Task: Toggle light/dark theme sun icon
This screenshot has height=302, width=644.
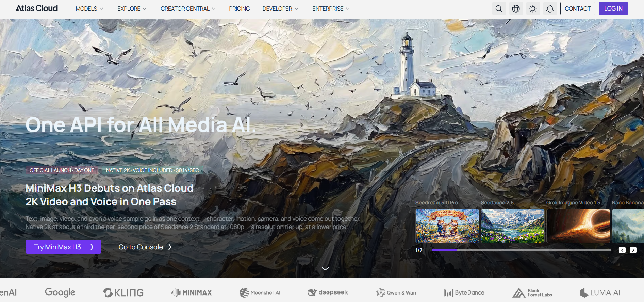Action: click(533, 9)
